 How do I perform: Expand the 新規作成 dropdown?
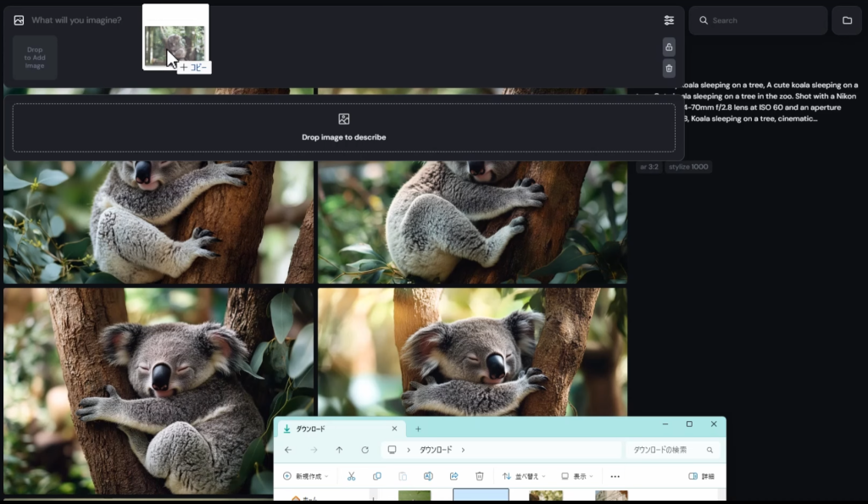click(309, 476)
